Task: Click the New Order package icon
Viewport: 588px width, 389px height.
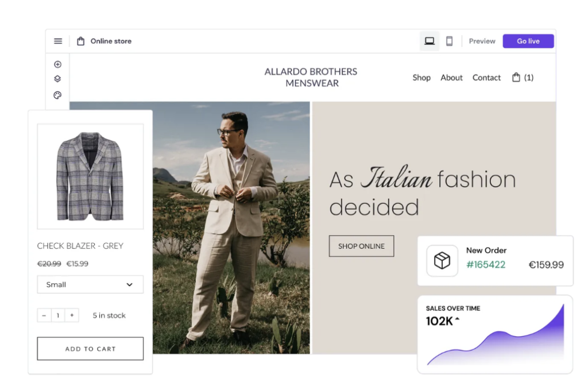Action: pos(442,261)
